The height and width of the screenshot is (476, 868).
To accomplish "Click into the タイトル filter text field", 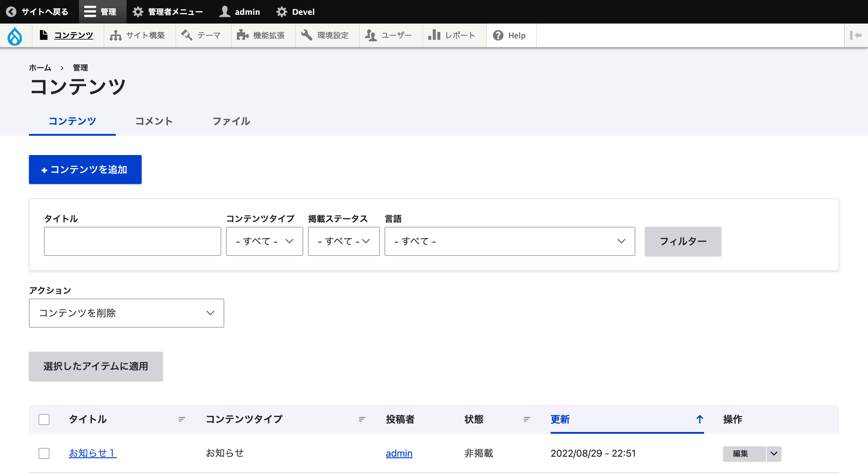I will (x=132, y=241).
